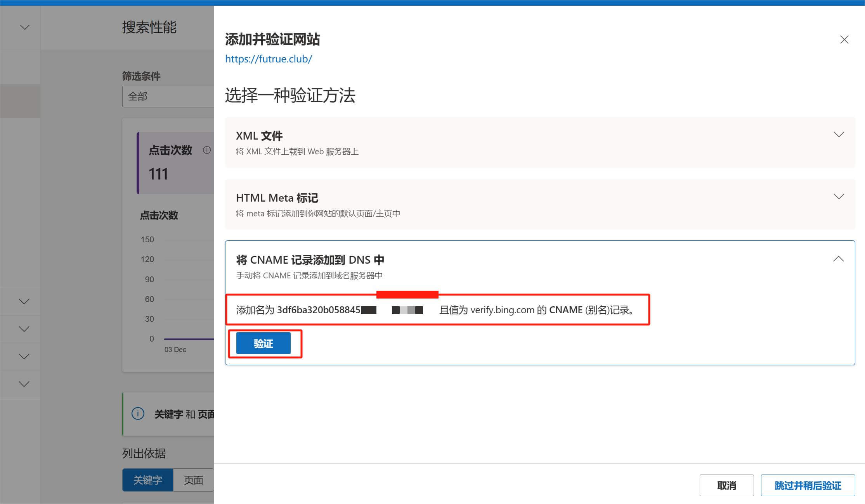Image resolution: width=865 pixels, height=504 pixels.
Task: Click the info icon beside 点击次数 metric
Action: point(207,150)
